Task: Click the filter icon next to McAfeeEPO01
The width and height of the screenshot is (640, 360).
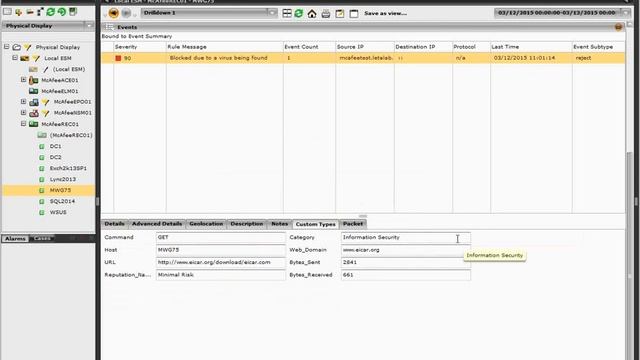Action: [45, 102]
